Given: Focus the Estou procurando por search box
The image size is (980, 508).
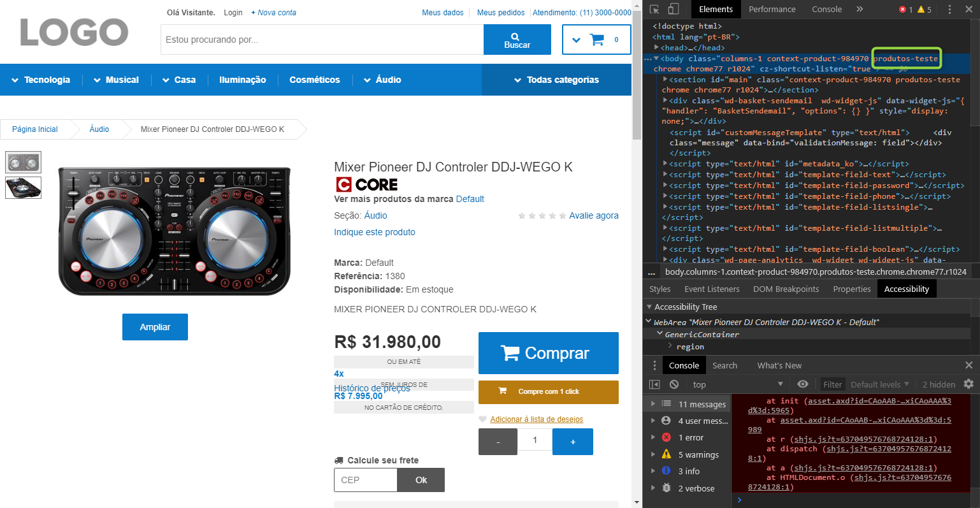Looking at the screenshot, I should coord(322,40).
